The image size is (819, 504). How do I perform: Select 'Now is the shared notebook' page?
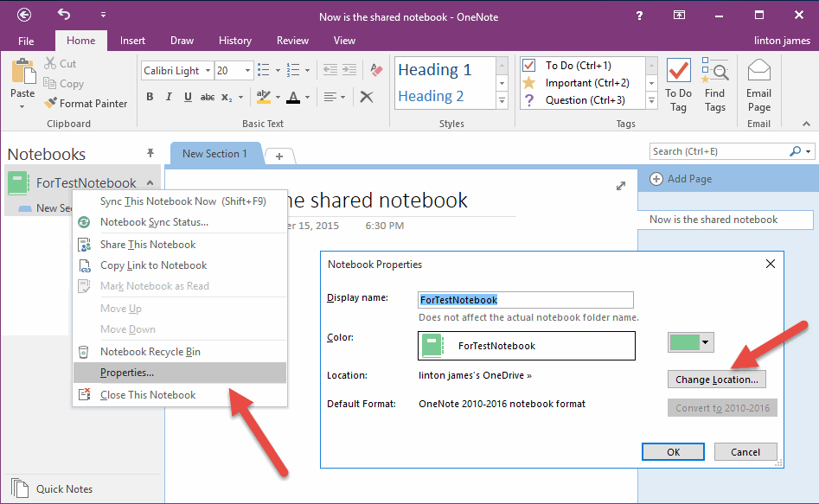726,220
